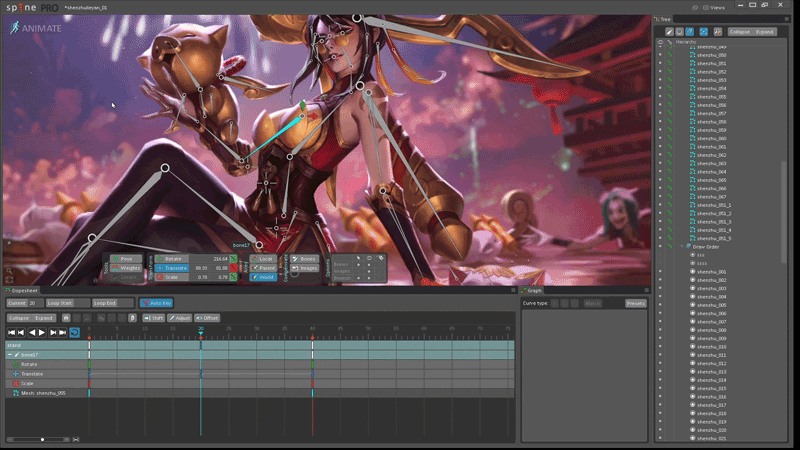Jump to last frame

[62, 333]
